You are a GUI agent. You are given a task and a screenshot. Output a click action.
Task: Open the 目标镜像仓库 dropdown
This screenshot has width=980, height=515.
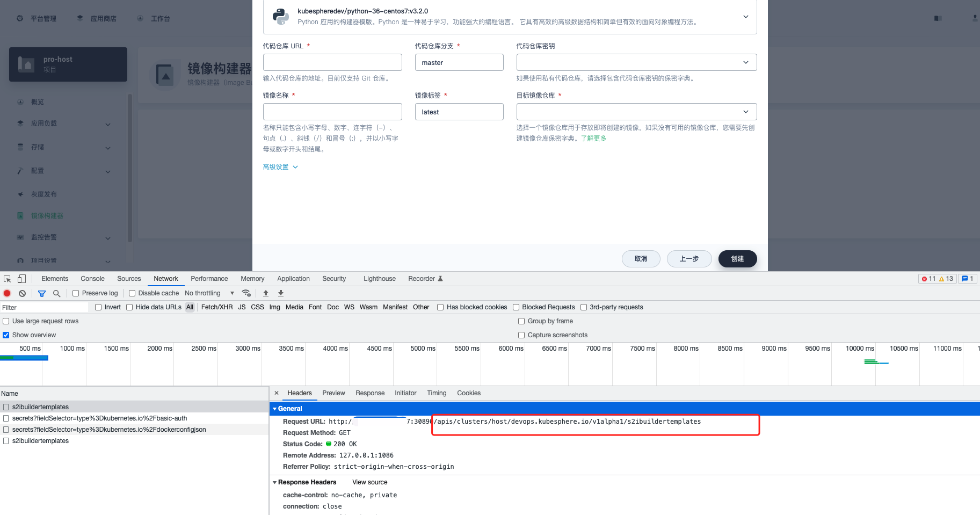(636, 112)
